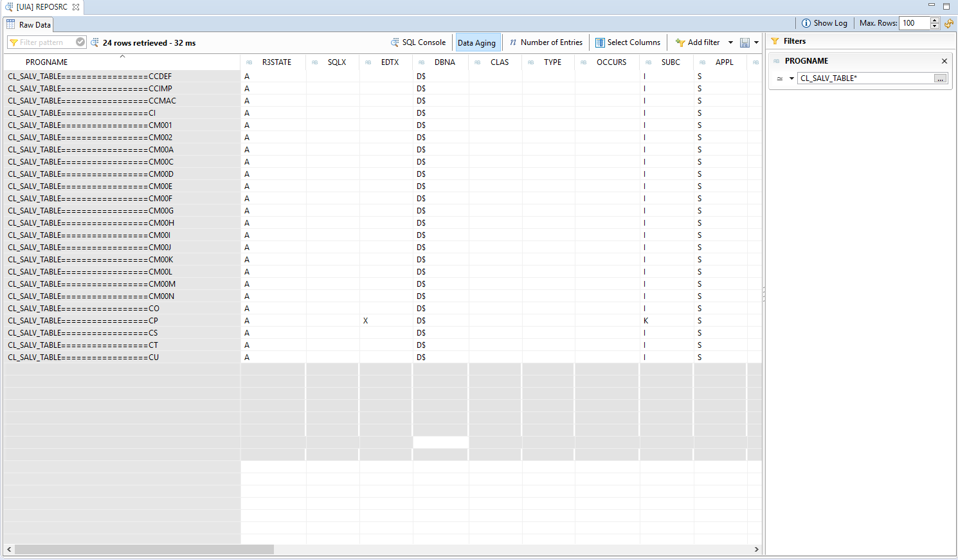Click the refresh icon beside Max. Rows
Screen dimensions: 958x560
pyautogui.click(x=949, y=23)
